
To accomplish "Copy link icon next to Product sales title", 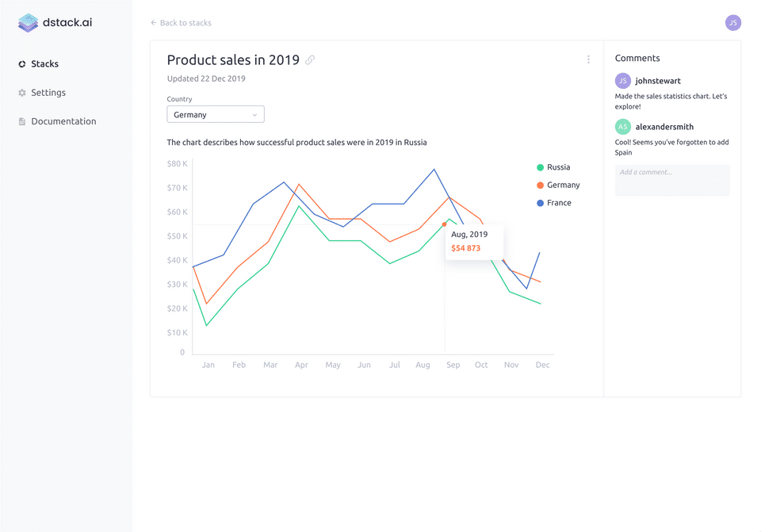I will coord(310,59).
